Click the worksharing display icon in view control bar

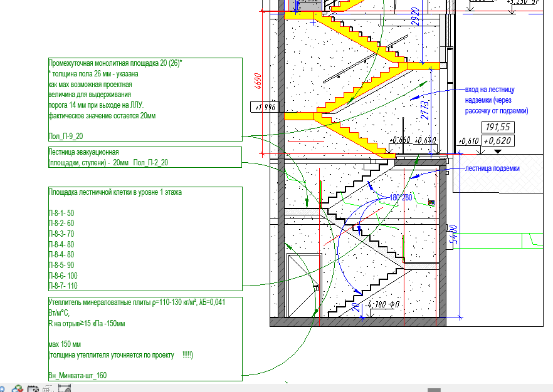(18, 389)
